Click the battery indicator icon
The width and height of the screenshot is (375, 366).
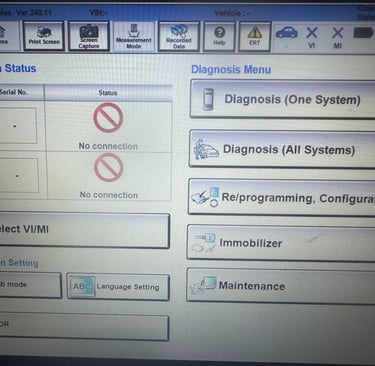(363, 33)
